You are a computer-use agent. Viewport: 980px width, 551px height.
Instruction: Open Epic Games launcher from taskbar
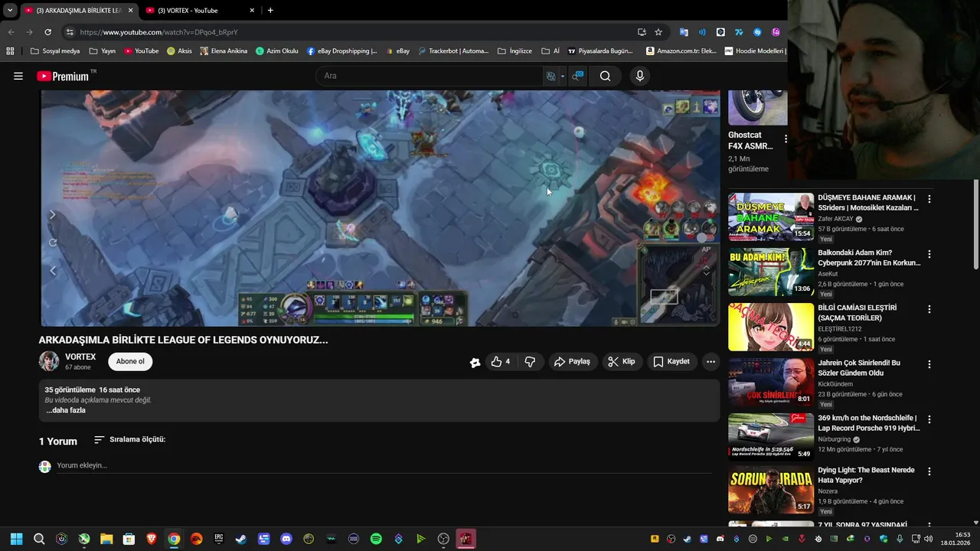click(x=219, y=539)
